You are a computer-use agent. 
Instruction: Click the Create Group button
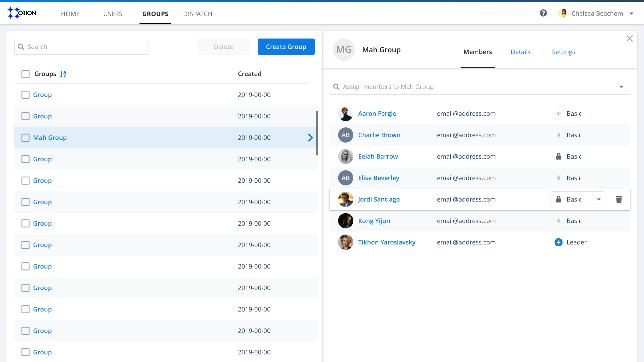coord(286,47)
